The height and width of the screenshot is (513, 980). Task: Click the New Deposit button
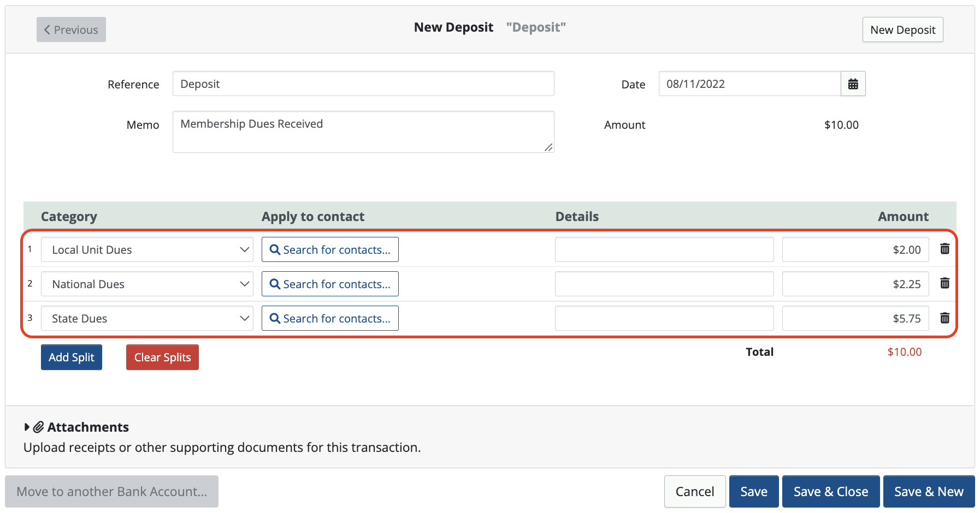tap(902, 29)
